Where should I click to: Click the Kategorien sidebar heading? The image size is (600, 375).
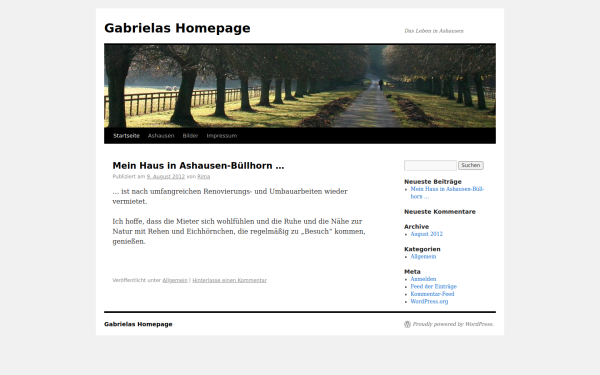(422, 249)
